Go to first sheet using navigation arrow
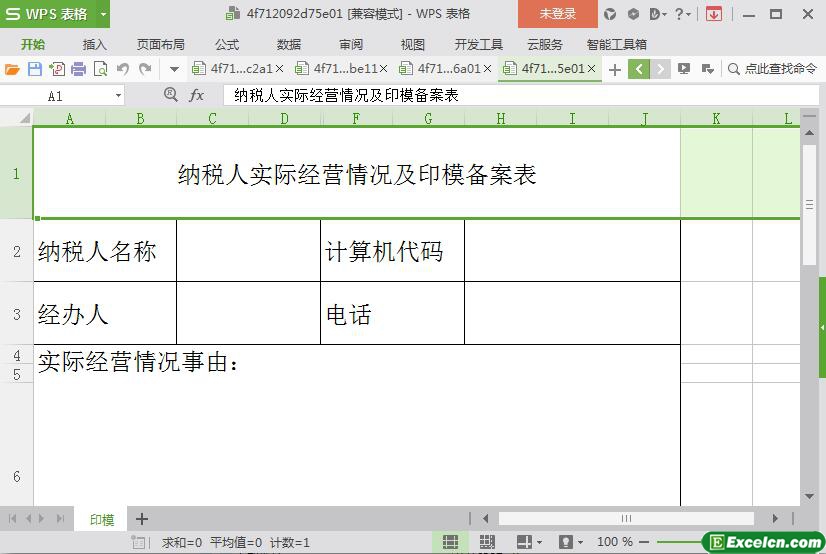The image size is (826, 554). (x=13, y=519)
